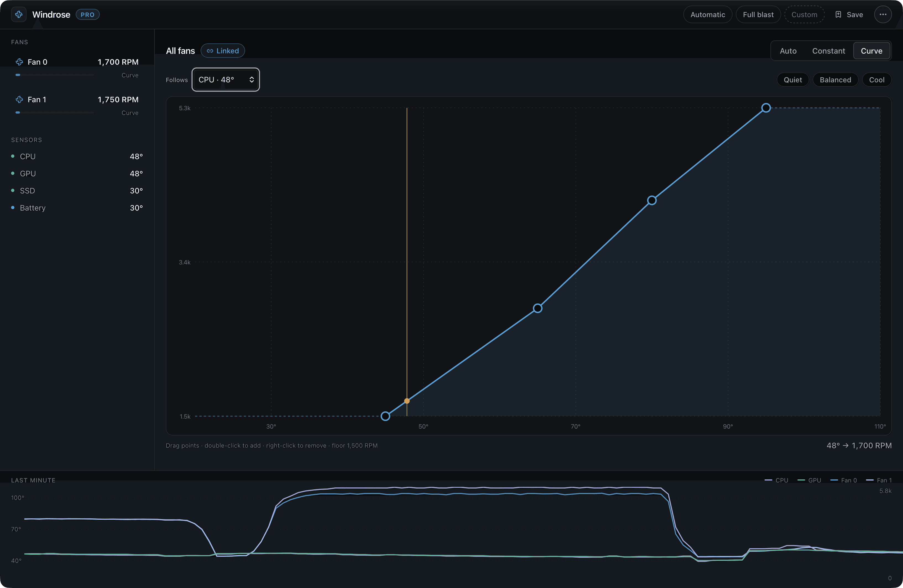Click the orange current temperature marker dot
Screen dimensions: 903x588
click(407, 401)
